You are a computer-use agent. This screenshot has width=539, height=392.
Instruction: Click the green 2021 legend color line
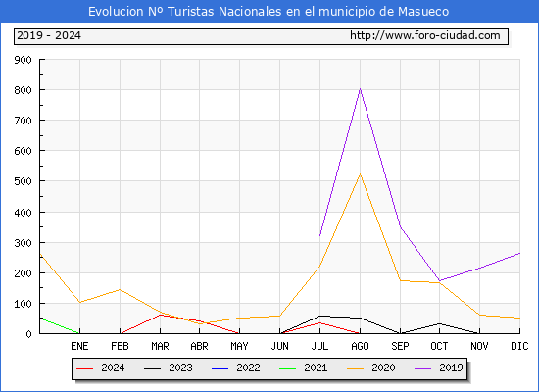coord(288,368)
